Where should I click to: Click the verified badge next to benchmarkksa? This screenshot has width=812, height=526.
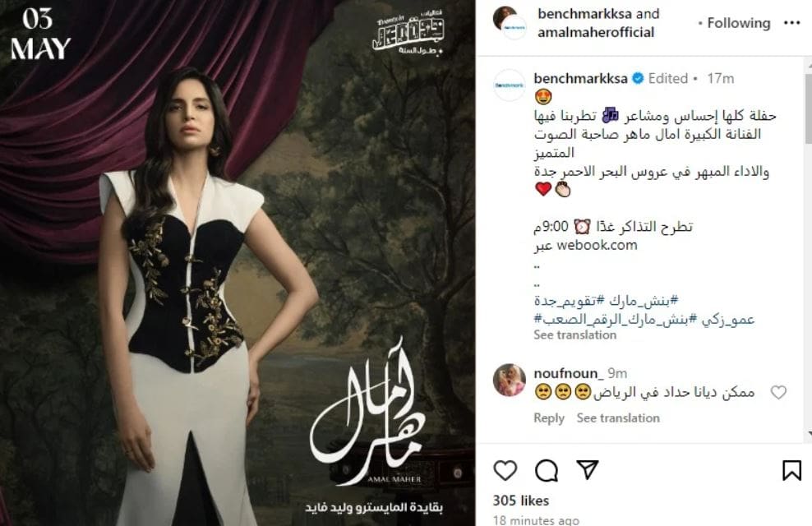(x=639, y=78)
